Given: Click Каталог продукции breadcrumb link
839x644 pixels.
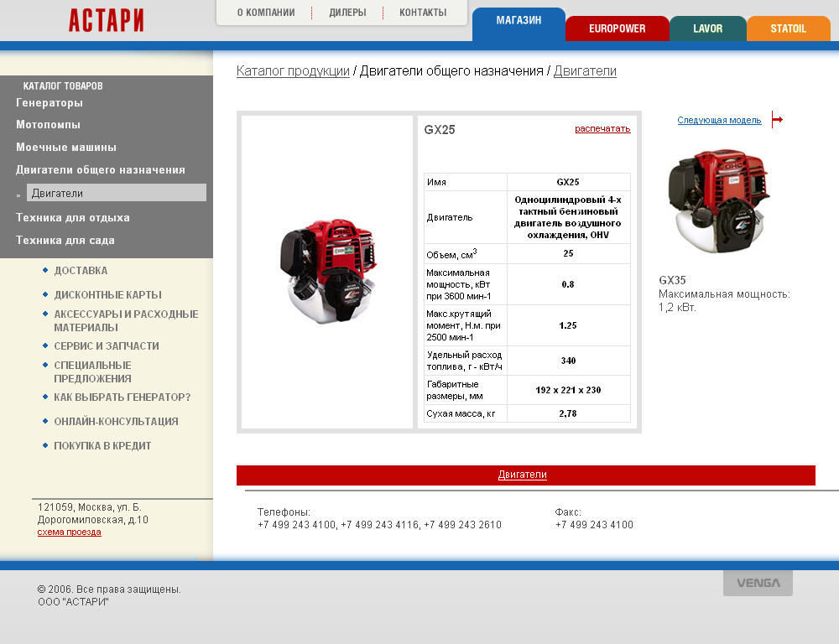Looking at the screenshot, I should (293, 71).
